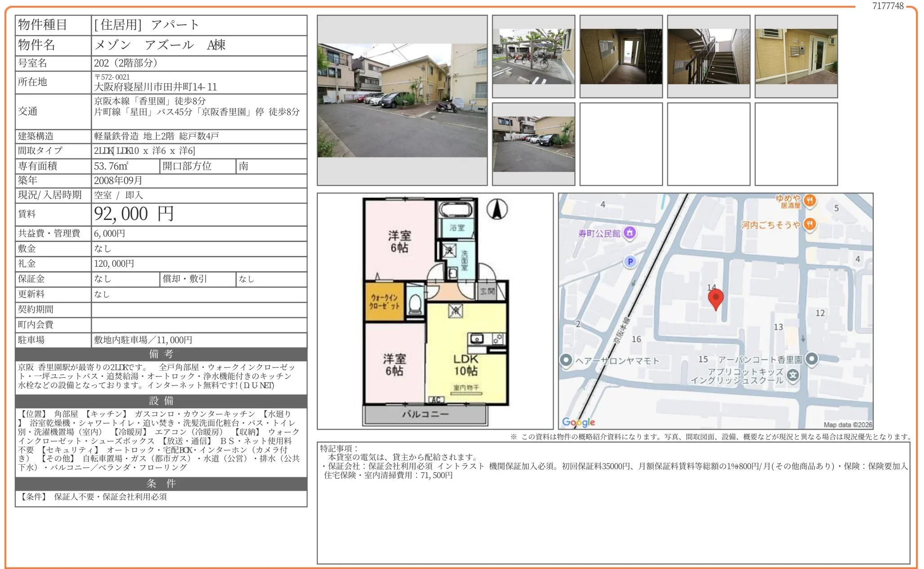Click the ゆめや居酒屋 restaurant map icon

809,201
